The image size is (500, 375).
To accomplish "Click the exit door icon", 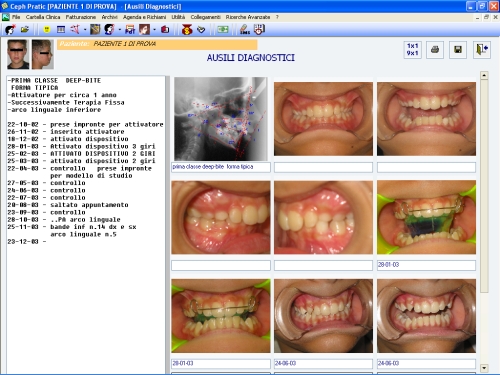I will pos(482,50).
